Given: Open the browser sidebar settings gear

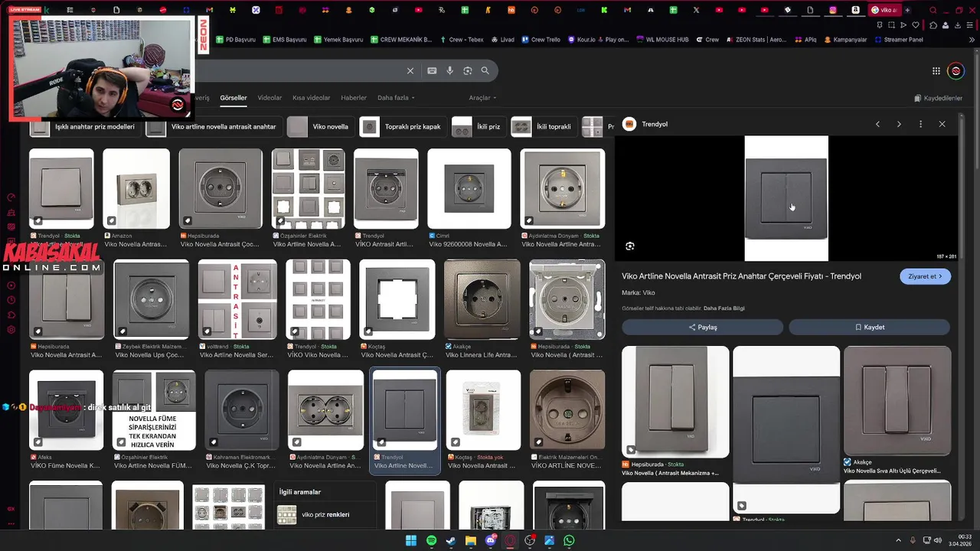Looking at the screenshot, I should 11,330.
